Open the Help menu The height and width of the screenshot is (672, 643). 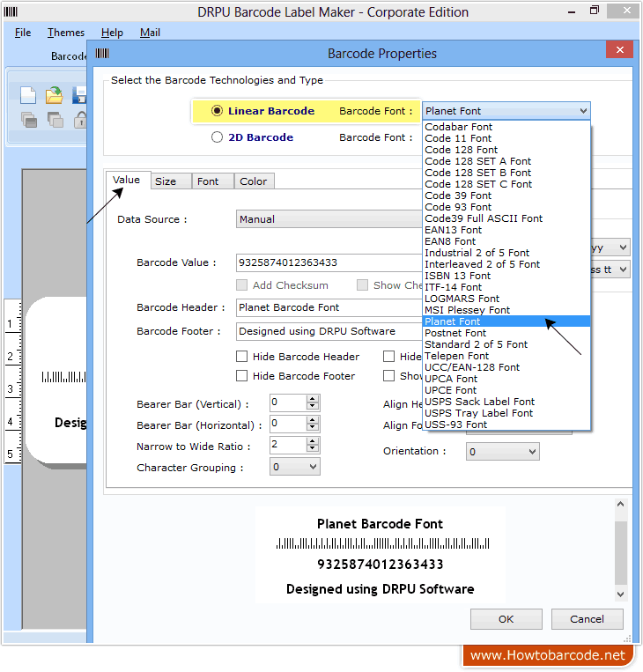click(x=112, y=33)
